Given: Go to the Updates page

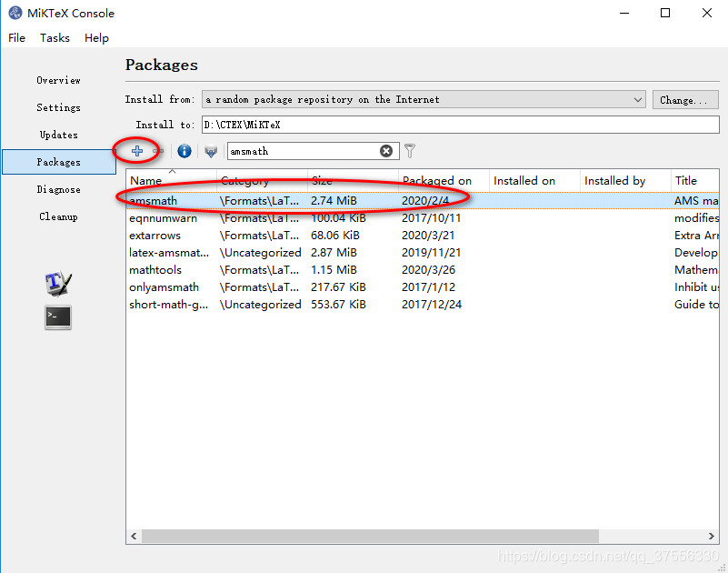Looking at the screenshot, I should 58,135.
